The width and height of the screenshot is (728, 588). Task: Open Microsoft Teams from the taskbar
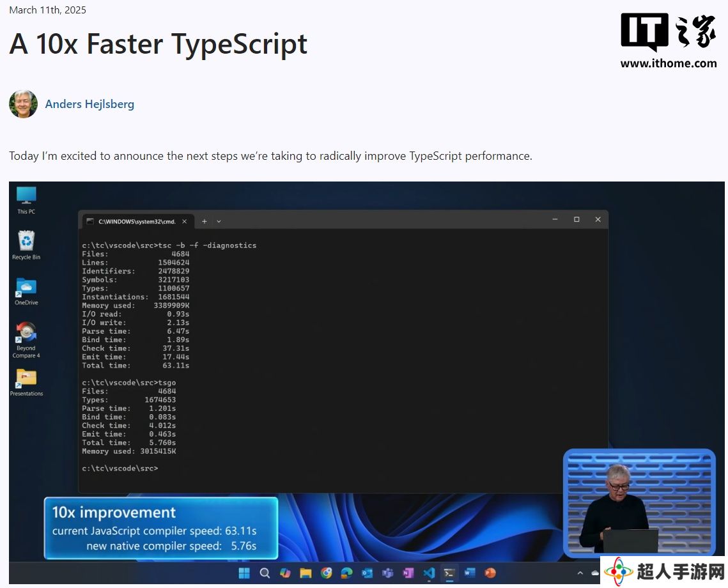pos(388,573)
